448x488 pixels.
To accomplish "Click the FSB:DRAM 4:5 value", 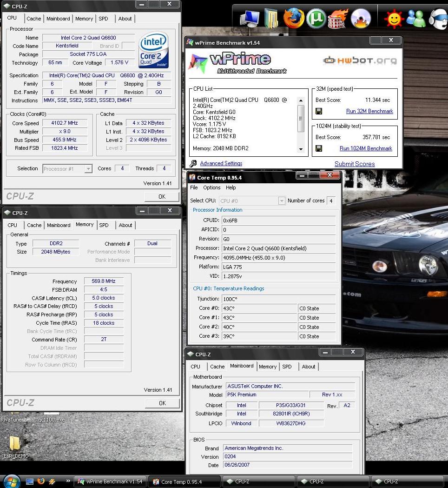I will (104, 290).
